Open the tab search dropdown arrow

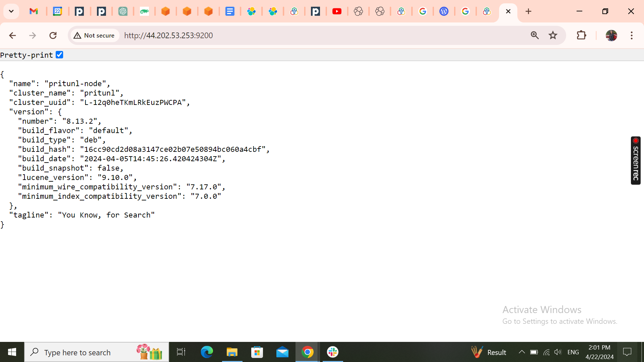coord(11,11)
